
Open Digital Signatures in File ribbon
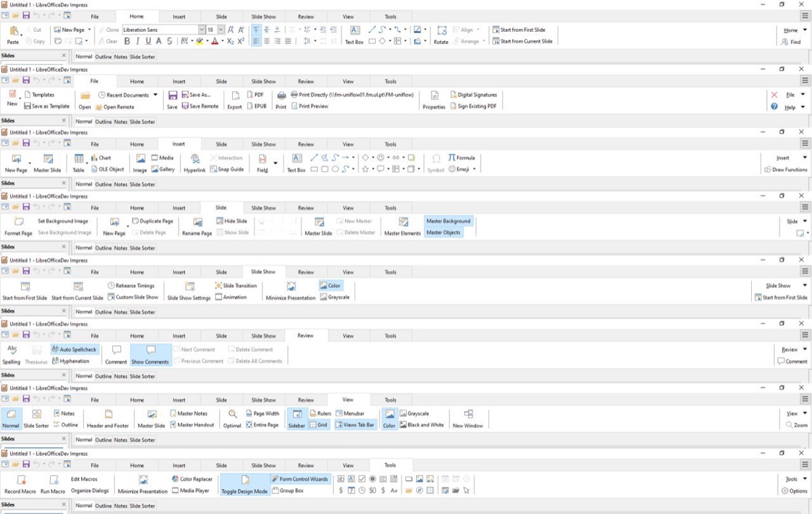(474, 95)
